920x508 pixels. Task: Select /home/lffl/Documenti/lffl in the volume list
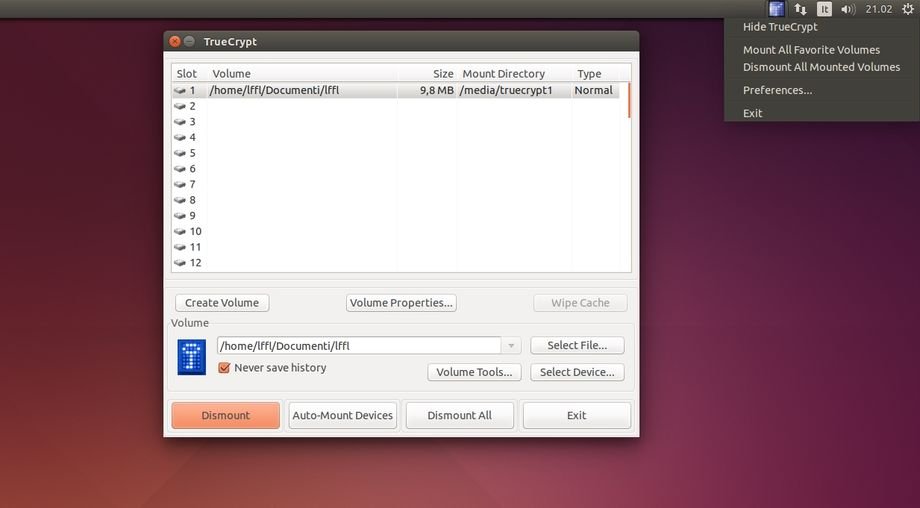tap(274, 90)
